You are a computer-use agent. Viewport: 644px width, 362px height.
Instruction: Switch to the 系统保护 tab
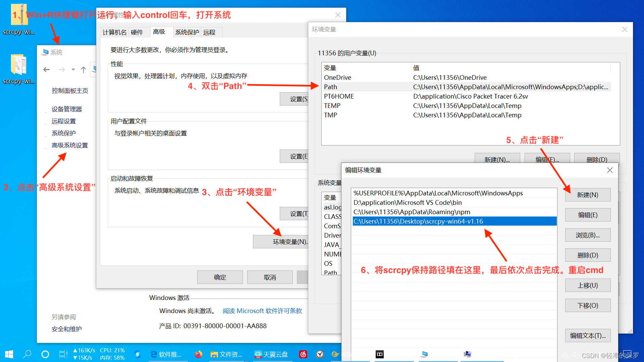187,32
